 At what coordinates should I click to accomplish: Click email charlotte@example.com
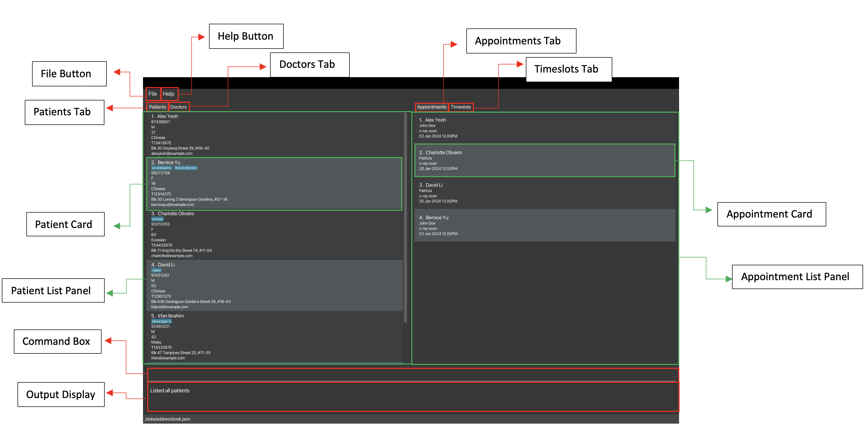172,256
